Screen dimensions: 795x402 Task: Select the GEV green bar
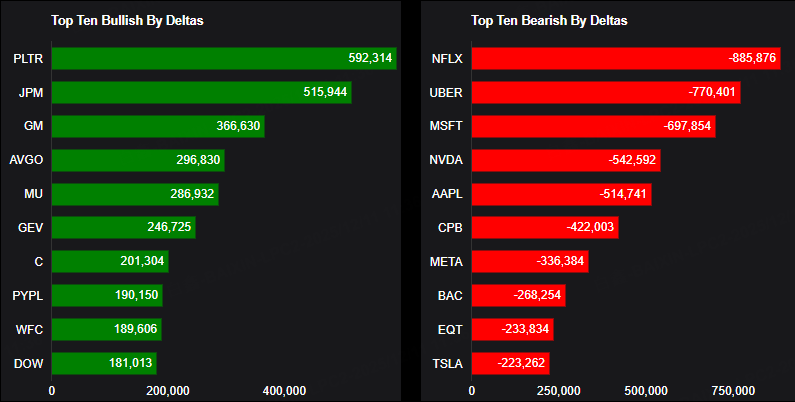tap(123, 228)
